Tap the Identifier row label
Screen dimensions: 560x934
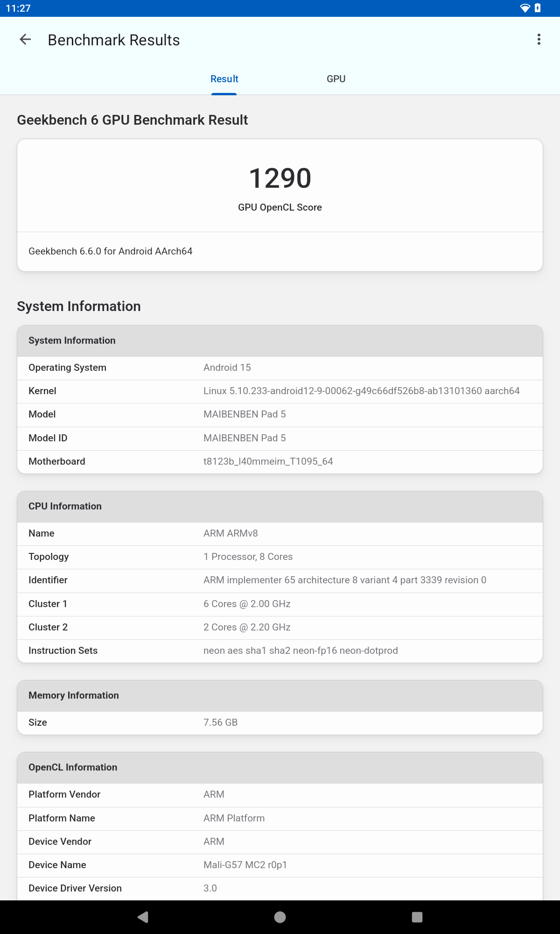[48, 580]
